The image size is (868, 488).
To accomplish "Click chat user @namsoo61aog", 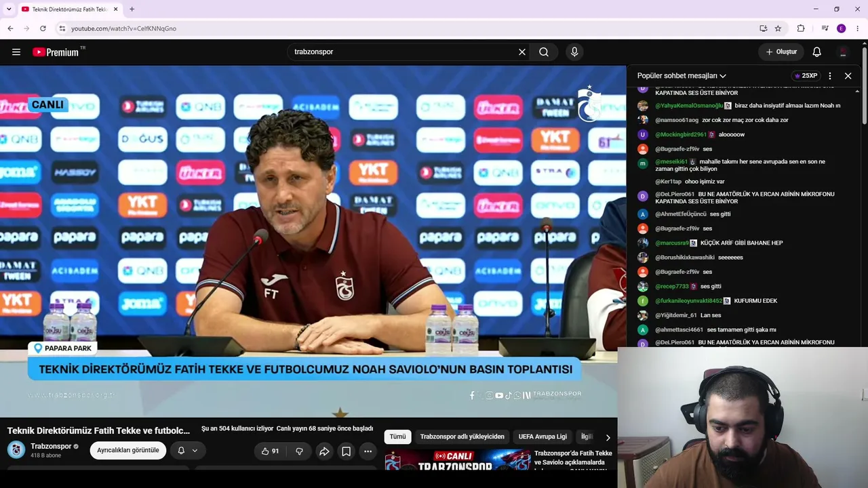I will point(677,120).
